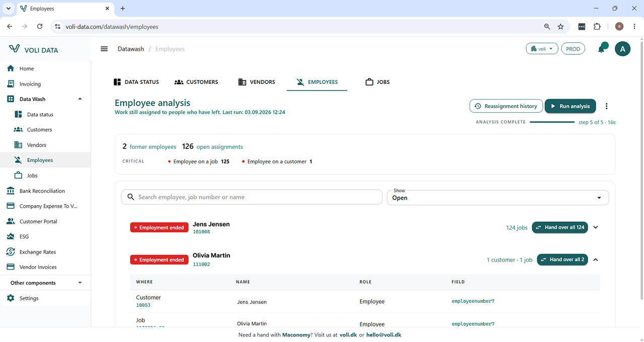This screenshot has width=644, height=342.
Task: Click Home house icon in sidebar
Action: tap(11, 68)
